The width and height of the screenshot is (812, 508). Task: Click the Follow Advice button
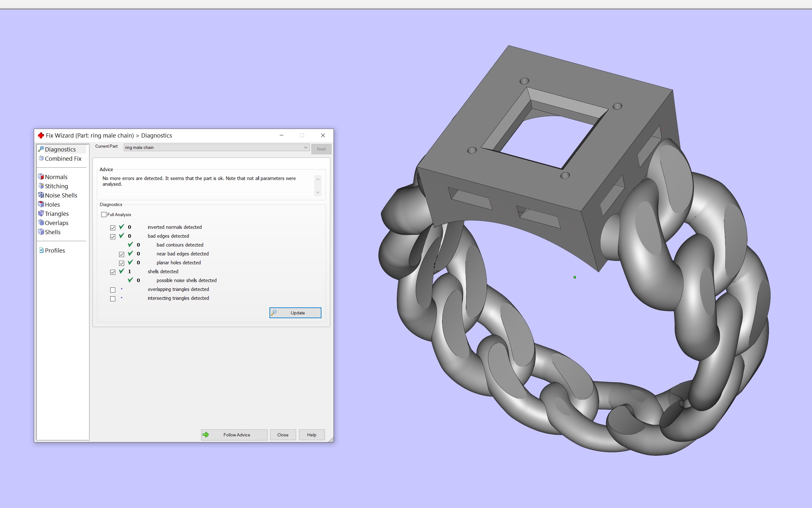234,434
